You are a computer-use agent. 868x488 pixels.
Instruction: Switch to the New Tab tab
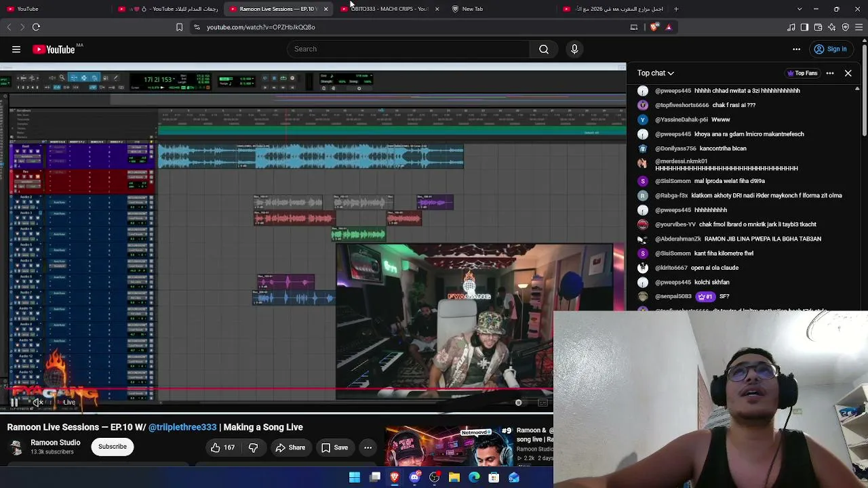(502, 9)
